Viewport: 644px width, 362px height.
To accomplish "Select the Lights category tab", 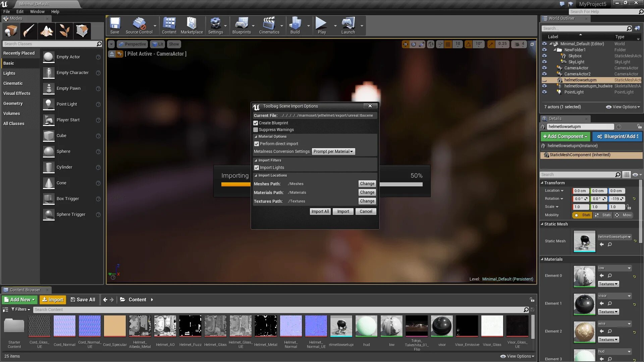I will coord(9,73).
